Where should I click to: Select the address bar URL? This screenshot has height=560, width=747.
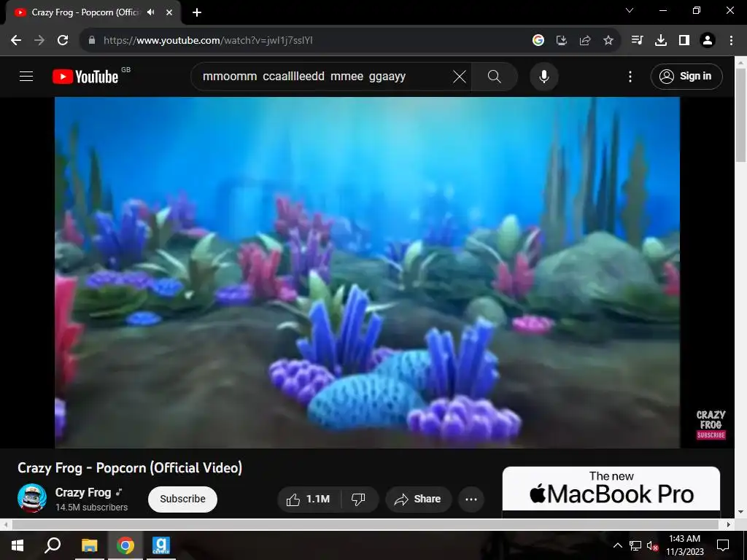point(208,41)
